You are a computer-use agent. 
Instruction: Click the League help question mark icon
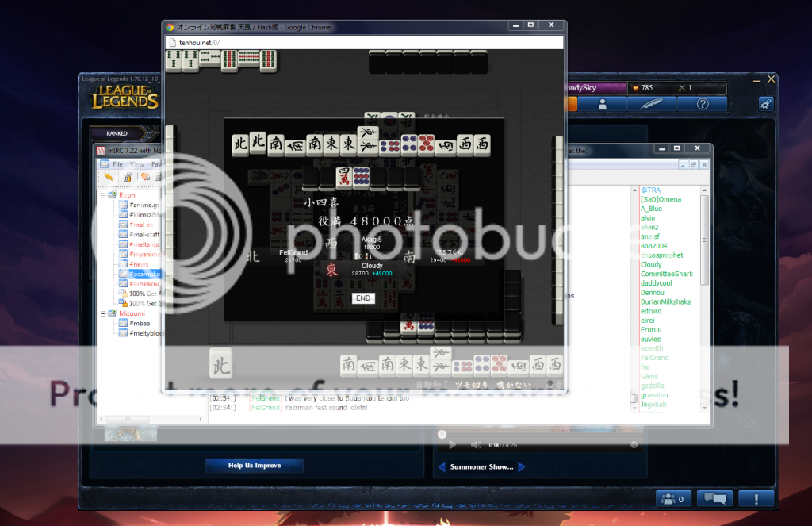(702, 103)
